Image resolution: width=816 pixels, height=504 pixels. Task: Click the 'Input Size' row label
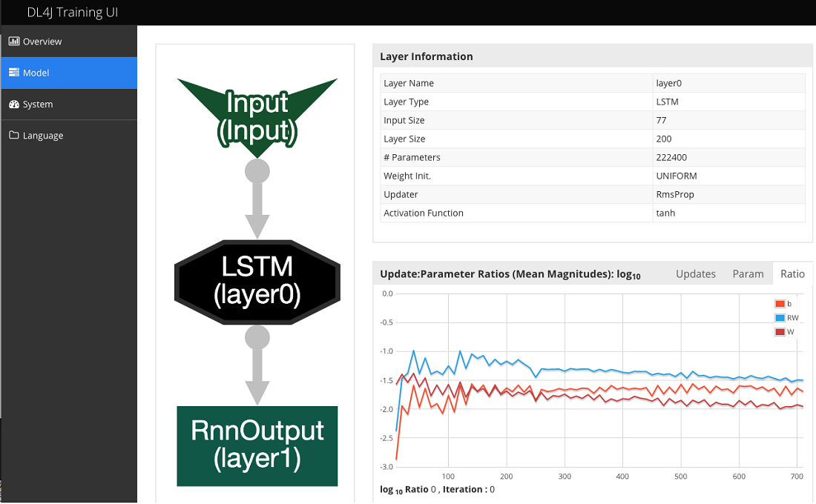click(x=404, y=120)
